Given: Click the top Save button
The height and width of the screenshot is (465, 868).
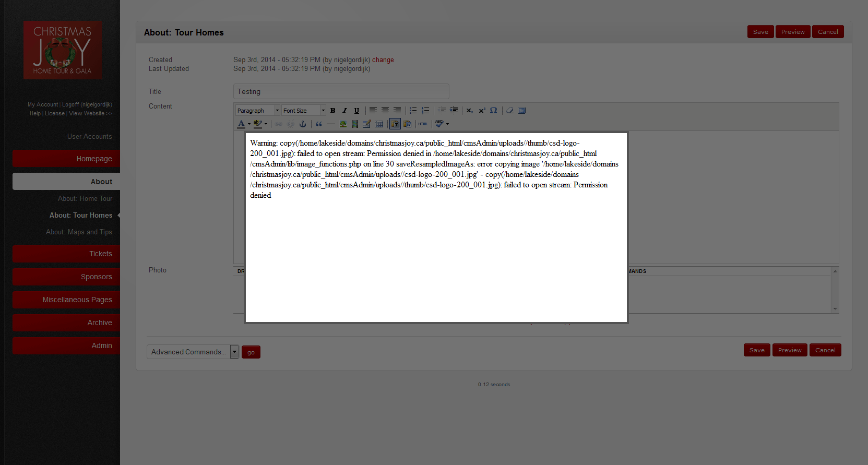Looking at the screenshot, I should pyautogui.click(x=760, y=32).
